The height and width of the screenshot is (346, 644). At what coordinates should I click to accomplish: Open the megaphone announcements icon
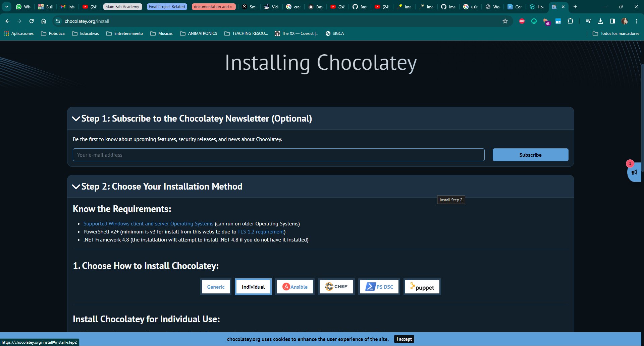[634, 172]
